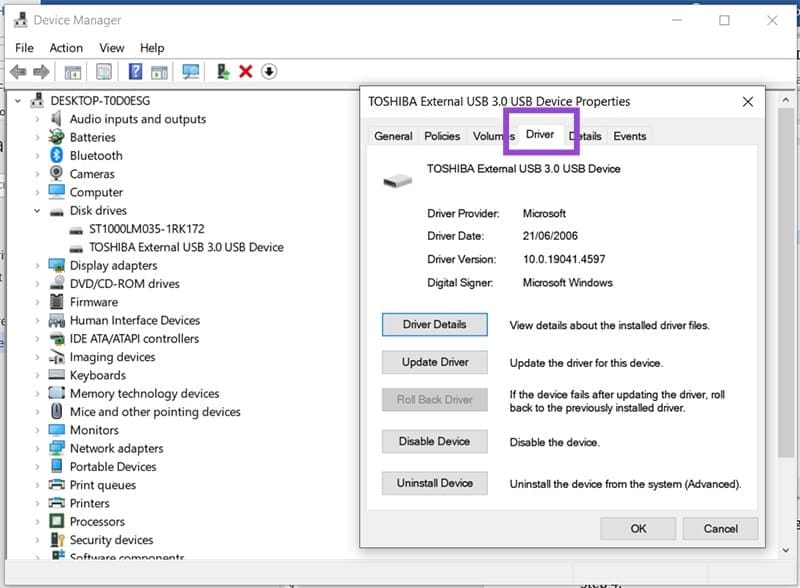Viewport: 800px width, 588px height.
Task: Click the Properties toolbar icon
Action: tap(103, 72)
